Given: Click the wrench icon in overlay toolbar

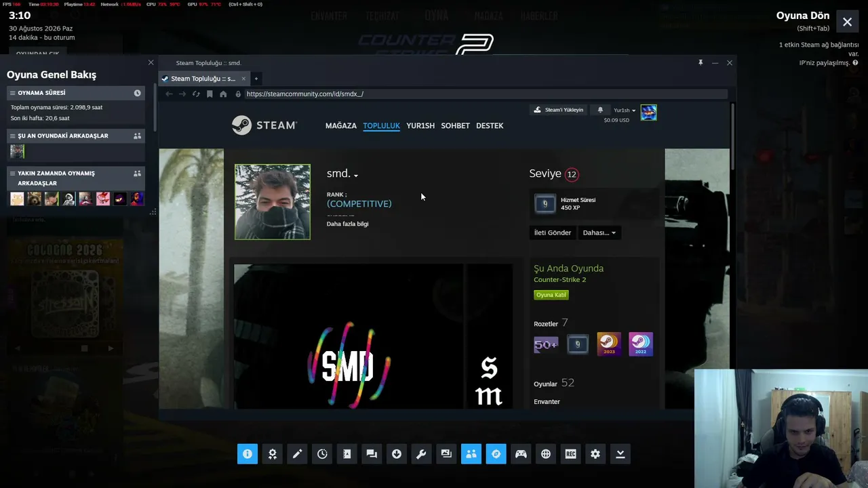Looking at the screenshot, I should [421, 454].
